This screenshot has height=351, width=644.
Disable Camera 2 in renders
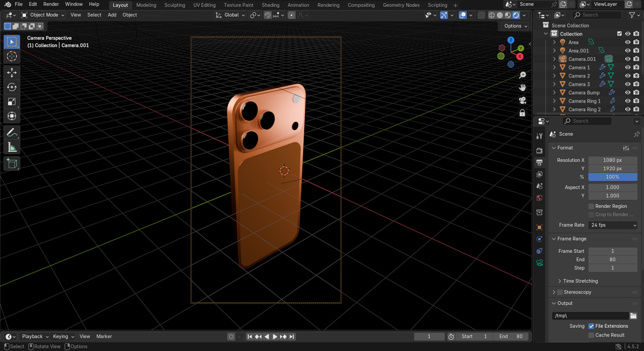pyautogui.click(x=636, y=75)
